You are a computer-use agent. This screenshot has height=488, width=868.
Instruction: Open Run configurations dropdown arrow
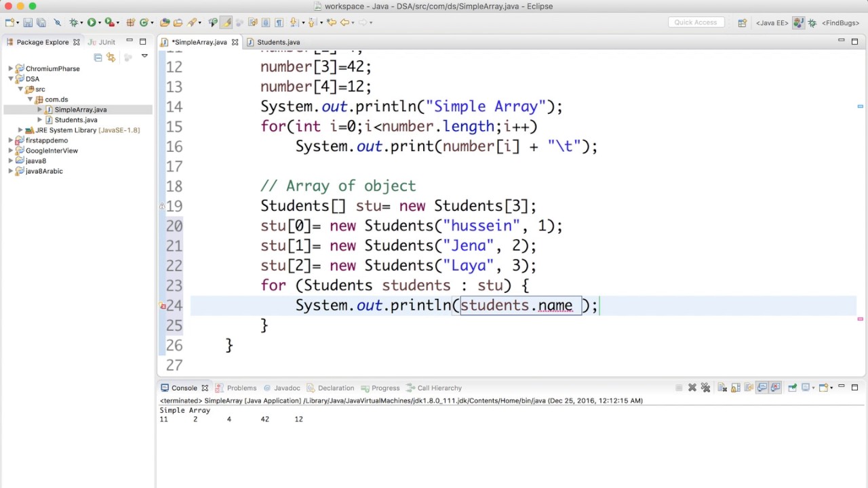click(100, 22)
